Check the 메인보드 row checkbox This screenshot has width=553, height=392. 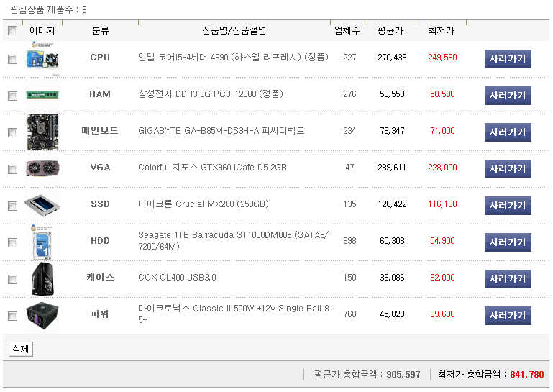point(13,132)
